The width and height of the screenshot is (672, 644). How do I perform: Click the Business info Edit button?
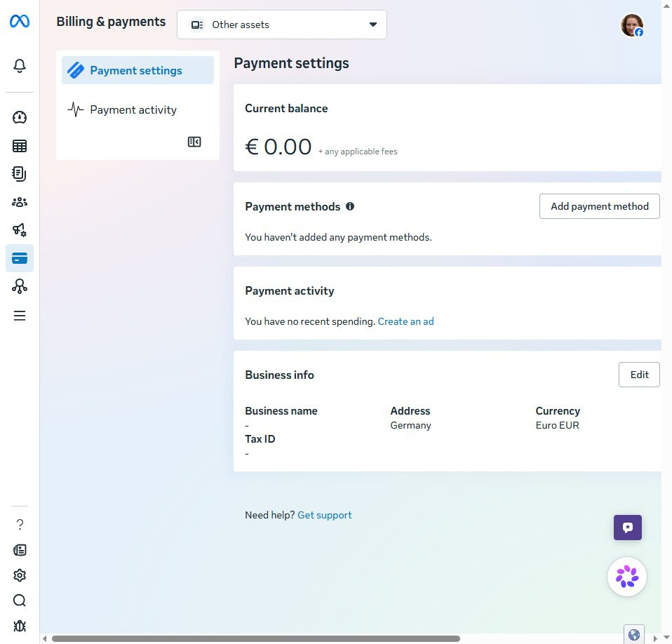coord(639,375)
